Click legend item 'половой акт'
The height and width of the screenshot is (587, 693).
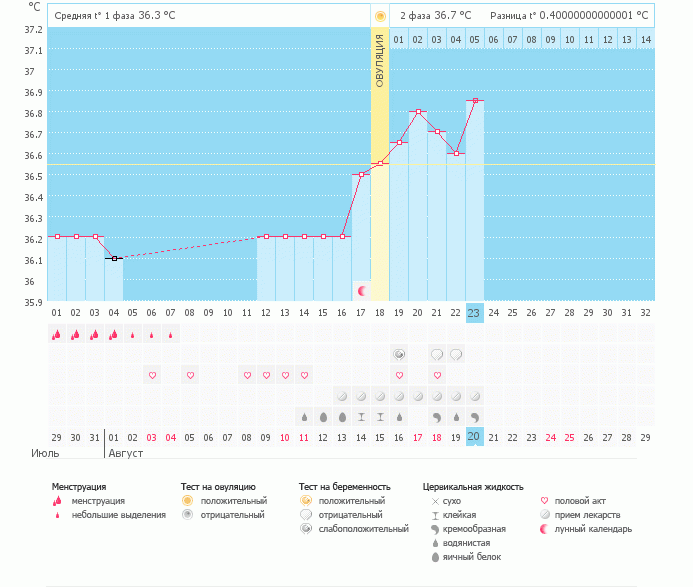point(580,501)
